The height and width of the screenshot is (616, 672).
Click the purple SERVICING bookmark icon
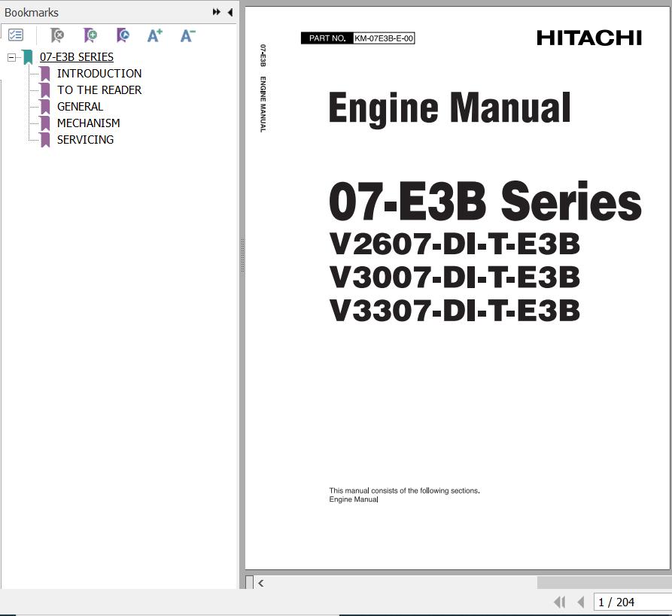pyautogui.click(x=45, y=140)
